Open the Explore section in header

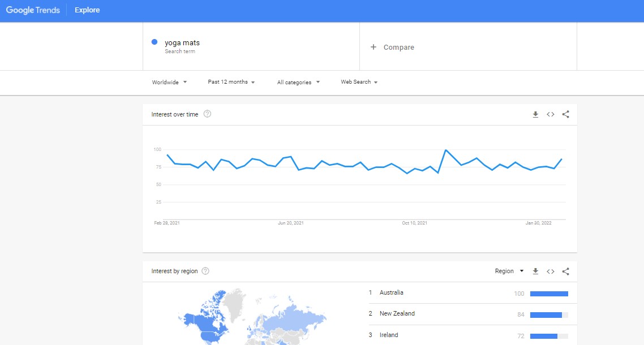[87, 10]
